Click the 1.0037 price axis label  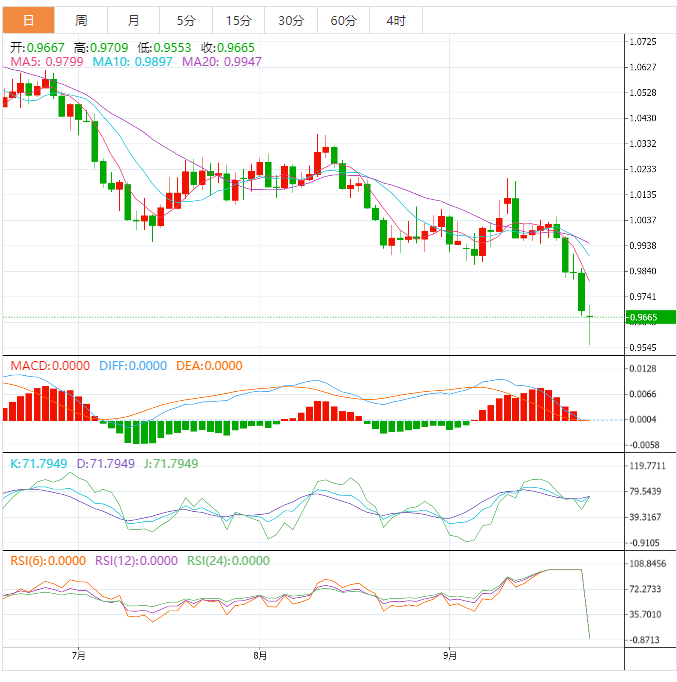[x=643, y=220]
